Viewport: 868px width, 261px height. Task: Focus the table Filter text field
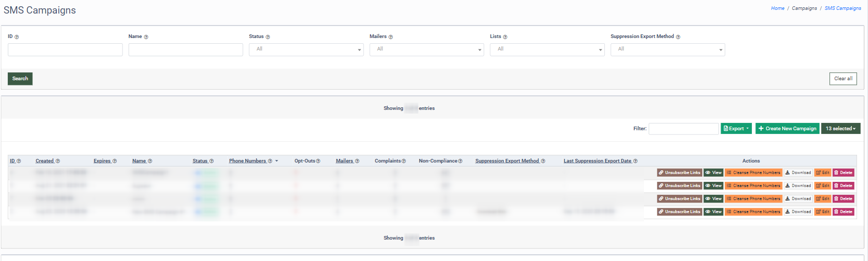click(683, 129)
